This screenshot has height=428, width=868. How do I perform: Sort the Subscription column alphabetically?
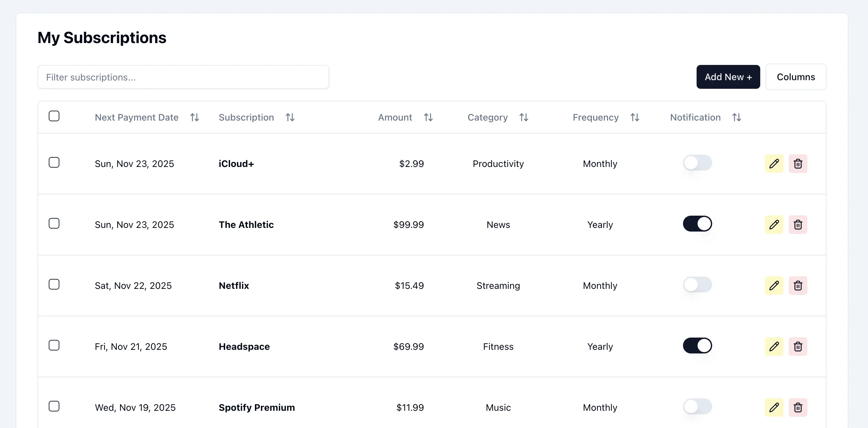coord(290,117)
